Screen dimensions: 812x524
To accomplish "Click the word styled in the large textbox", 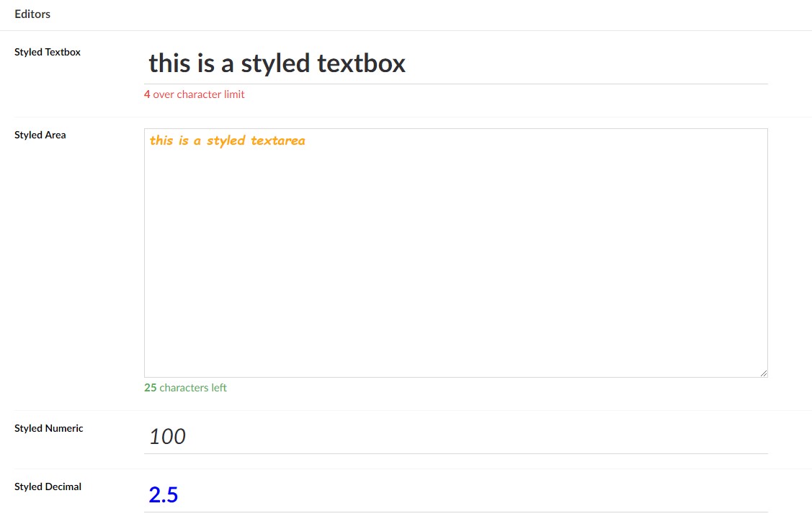I will 275,65.
